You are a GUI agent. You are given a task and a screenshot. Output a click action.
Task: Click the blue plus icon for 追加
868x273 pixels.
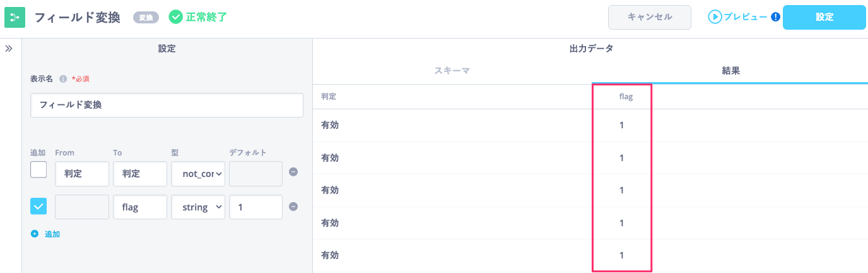[35, 234]
